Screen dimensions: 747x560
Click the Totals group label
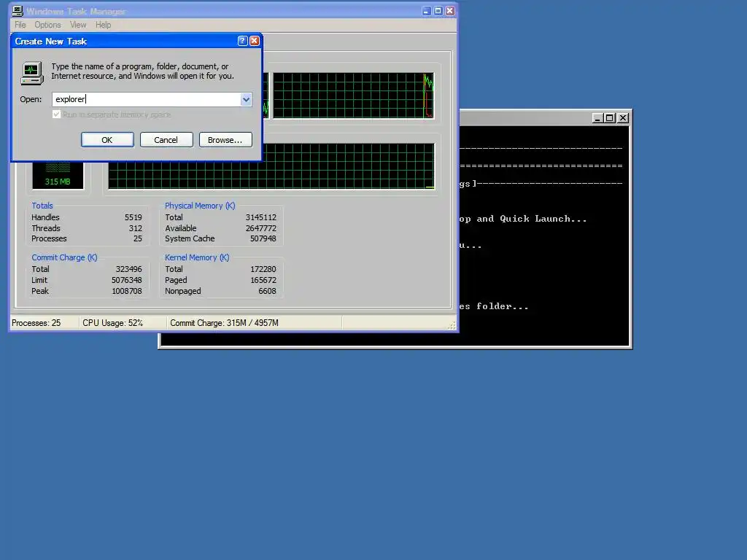click(42, 206)
